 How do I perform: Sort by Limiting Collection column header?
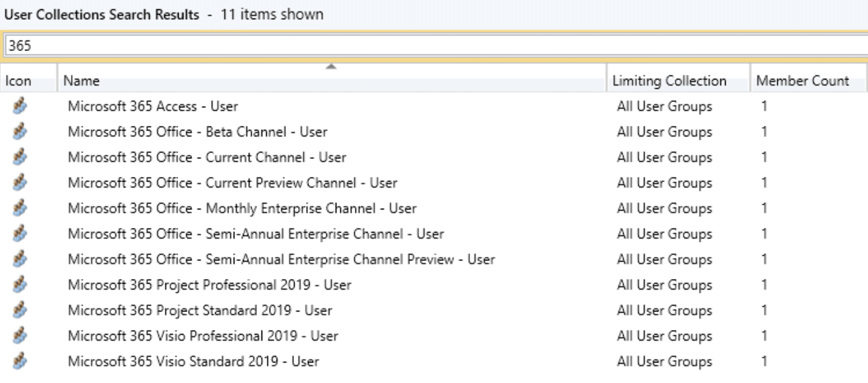click(x=669, y=82)
